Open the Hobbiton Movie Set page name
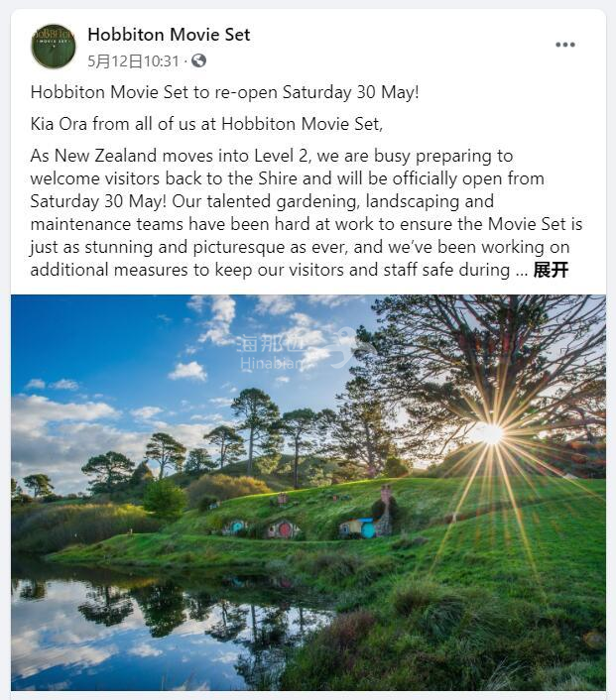Image resolution: width=616 pixels, height=700 pixels. click(169, 35)
